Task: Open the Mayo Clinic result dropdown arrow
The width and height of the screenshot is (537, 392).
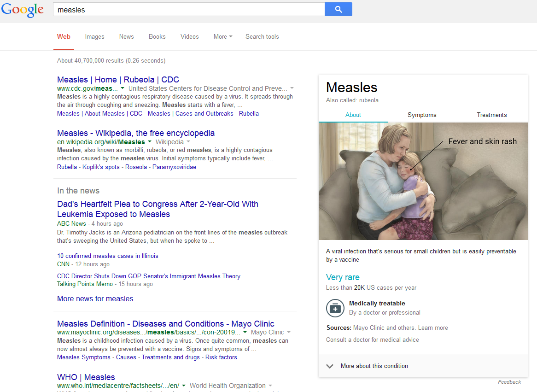Action: pyautogui.click(x=245, y=332)
